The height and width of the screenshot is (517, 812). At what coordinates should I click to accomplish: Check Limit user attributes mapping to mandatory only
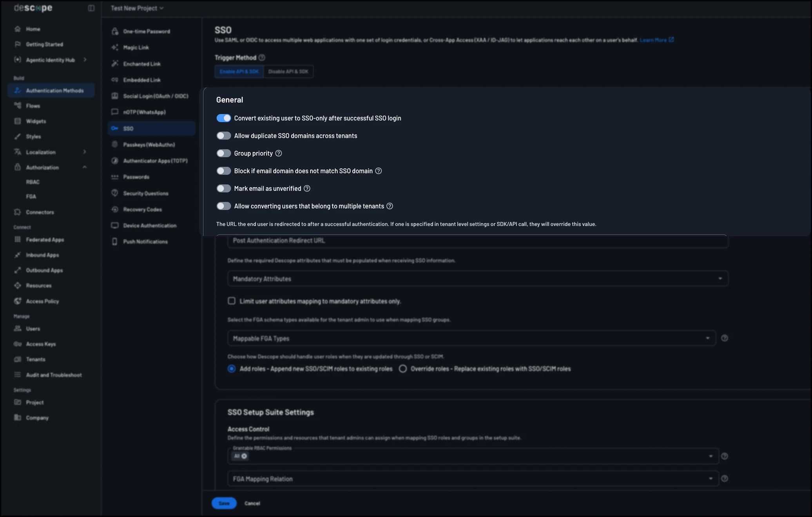[x=232, y=301]
